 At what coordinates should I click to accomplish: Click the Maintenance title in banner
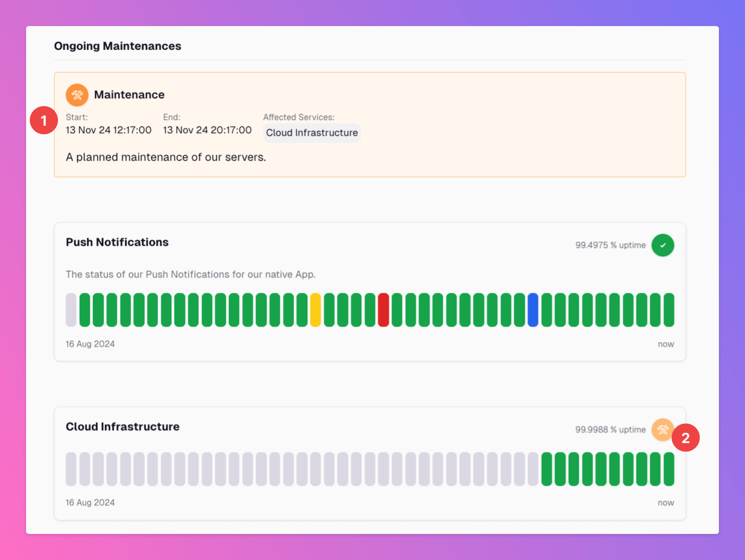[x=129, y=95]
